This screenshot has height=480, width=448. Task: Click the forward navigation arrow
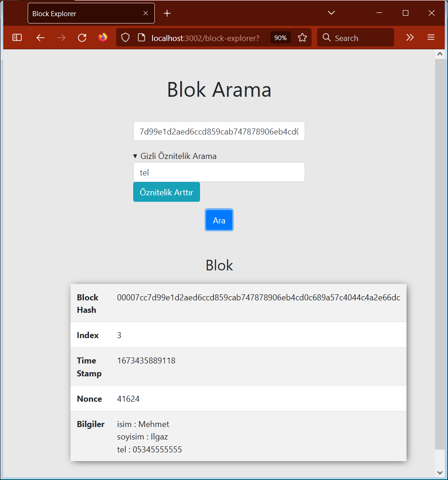click(x=61, y=38)
